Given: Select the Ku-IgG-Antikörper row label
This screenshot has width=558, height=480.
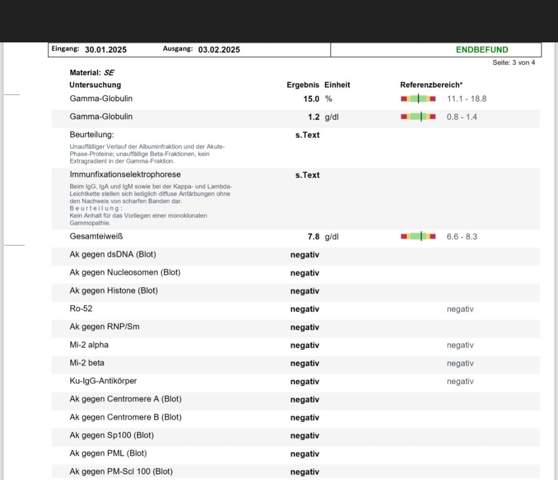Looking at the screenshot, I should pos(103,381).
